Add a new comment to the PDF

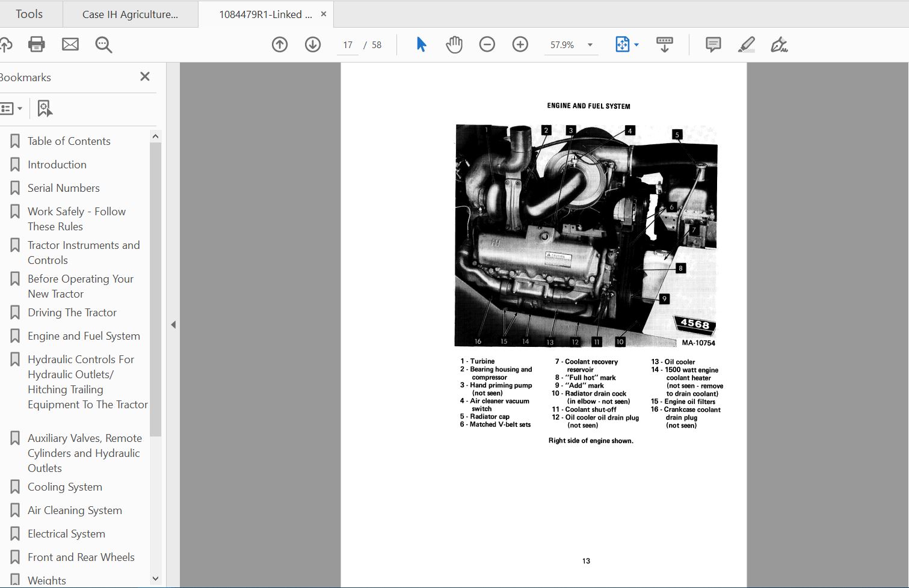[713, 44]
